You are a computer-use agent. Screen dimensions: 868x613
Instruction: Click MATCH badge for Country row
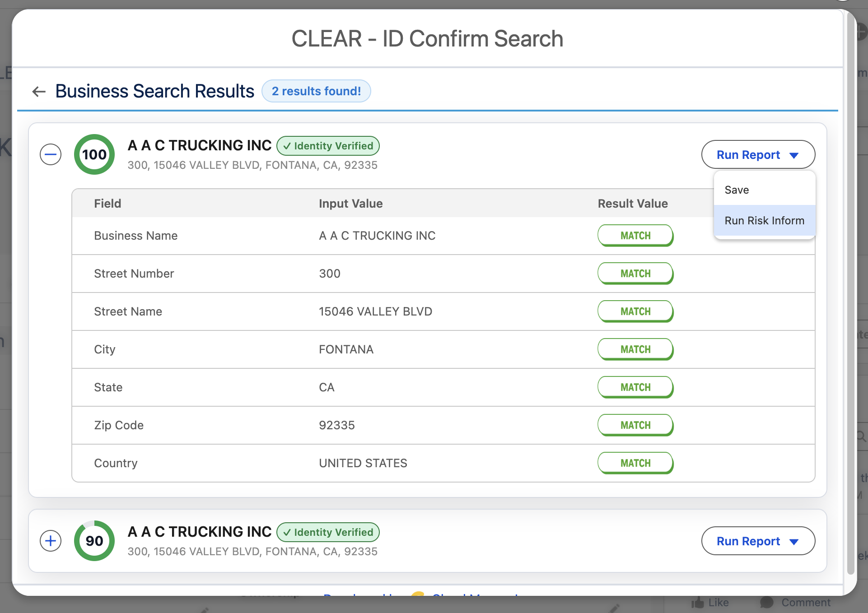635,463
